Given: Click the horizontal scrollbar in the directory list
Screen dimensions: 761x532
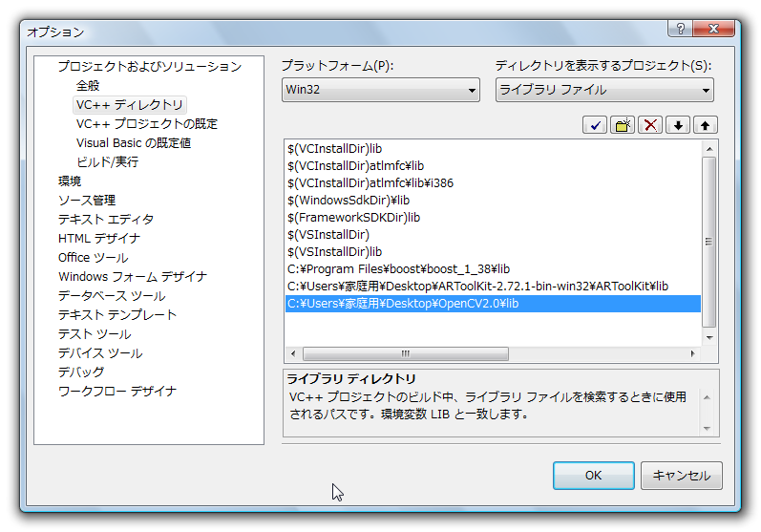Looking at the screenshot, I should tap(405, 353).
